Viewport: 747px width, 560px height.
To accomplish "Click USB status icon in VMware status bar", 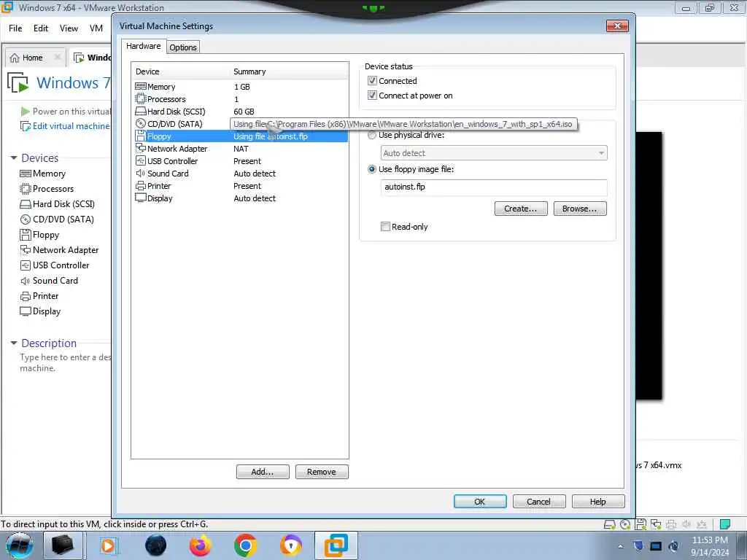I will pos(702,524).
